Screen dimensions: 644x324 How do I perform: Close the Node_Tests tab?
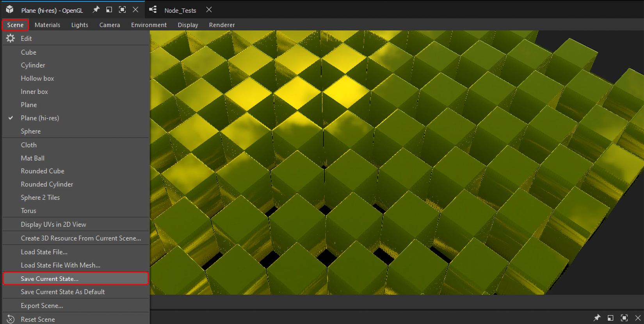209,9
